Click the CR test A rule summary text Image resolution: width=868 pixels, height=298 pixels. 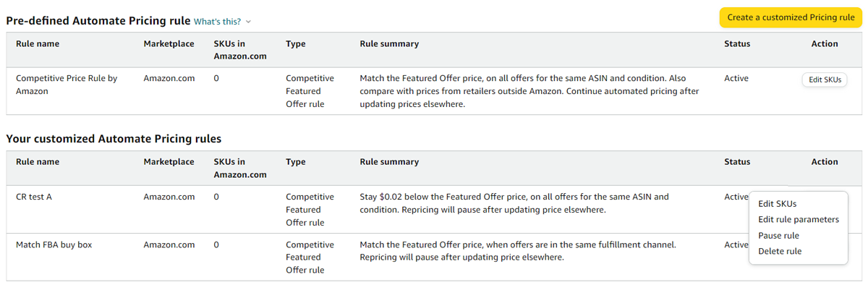pos(514,203)
